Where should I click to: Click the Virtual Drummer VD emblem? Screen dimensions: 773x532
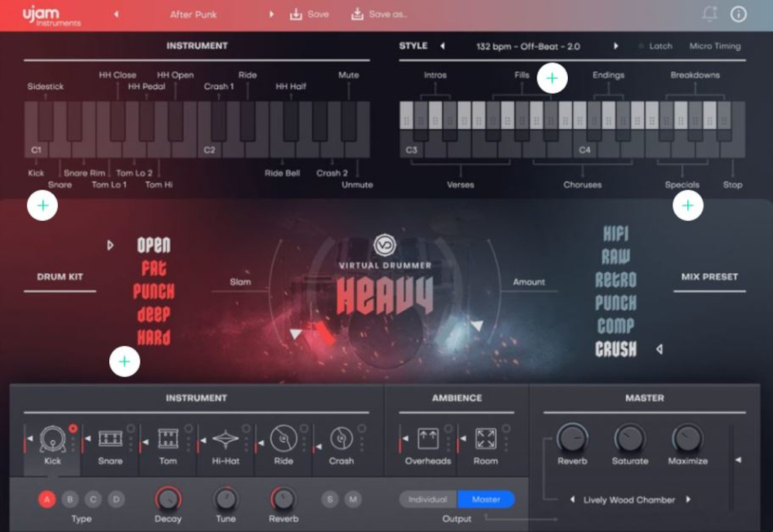click(384, 245)
